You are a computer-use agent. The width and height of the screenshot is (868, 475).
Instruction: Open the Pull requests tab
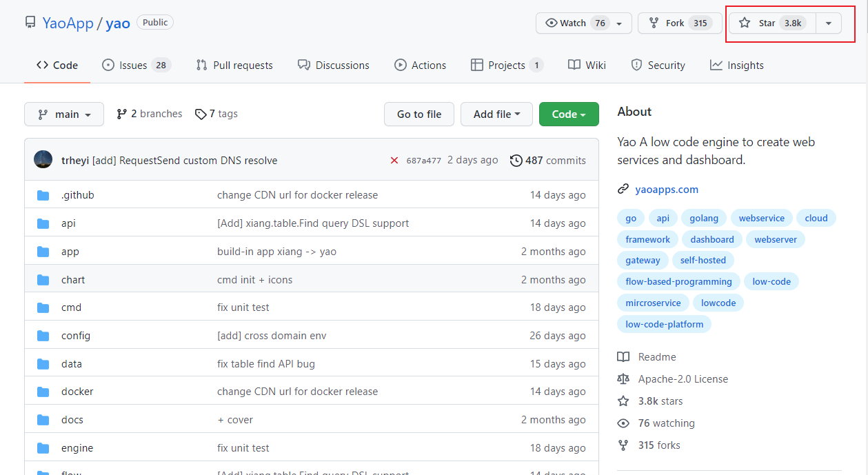234,65
